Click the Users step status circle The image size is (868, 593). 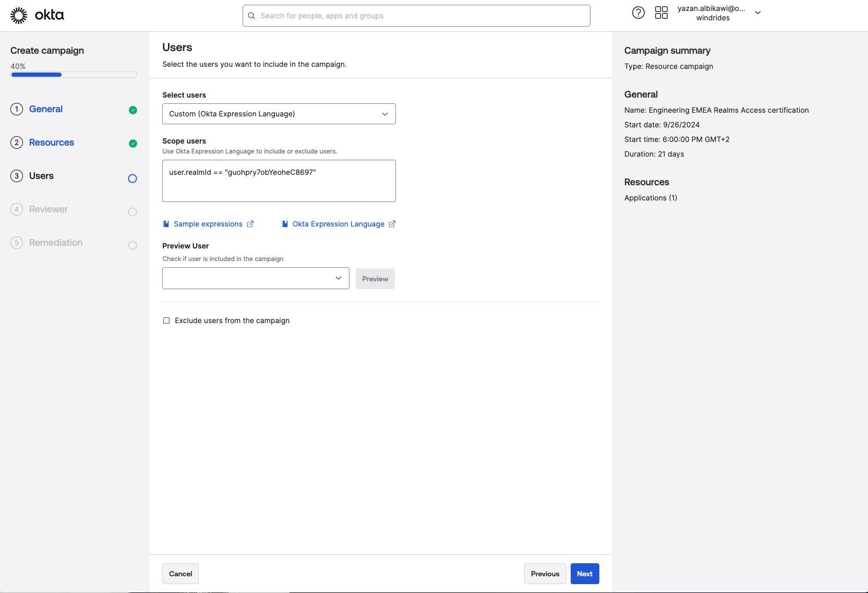point(132,179)
